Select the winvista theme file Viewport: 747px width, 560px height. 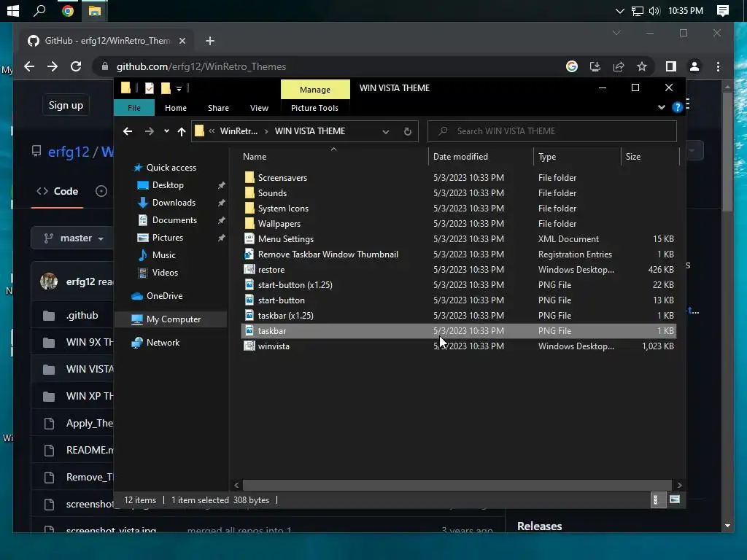[x=274, y=346]
